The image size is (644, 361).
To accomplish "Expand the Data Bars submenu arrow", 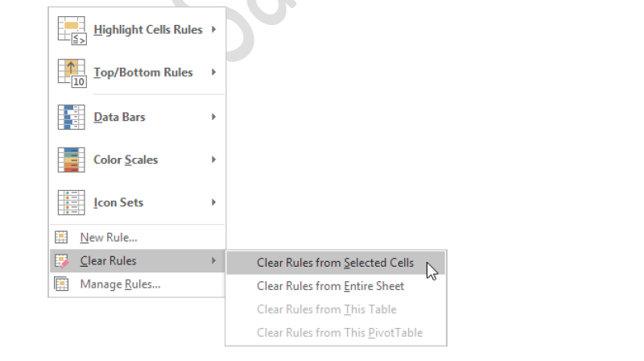I will (214, 117).
